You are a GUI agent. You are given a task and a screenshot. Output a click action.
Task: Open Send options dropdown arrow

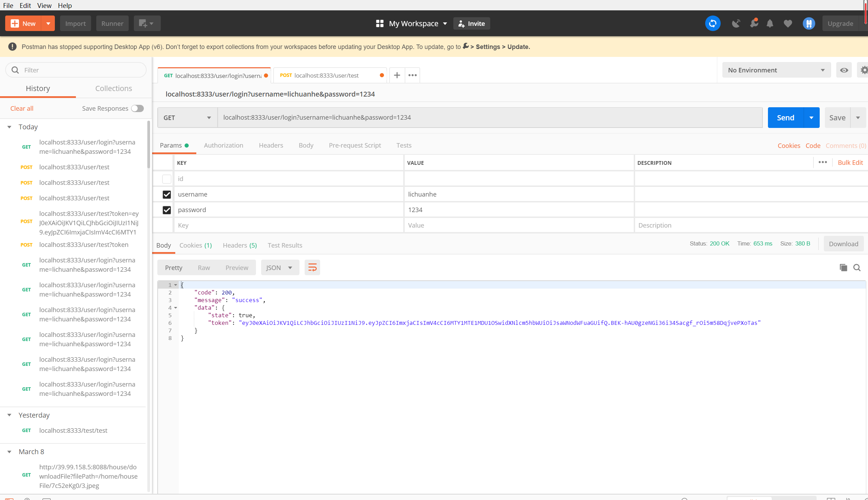tap(811, 118)
